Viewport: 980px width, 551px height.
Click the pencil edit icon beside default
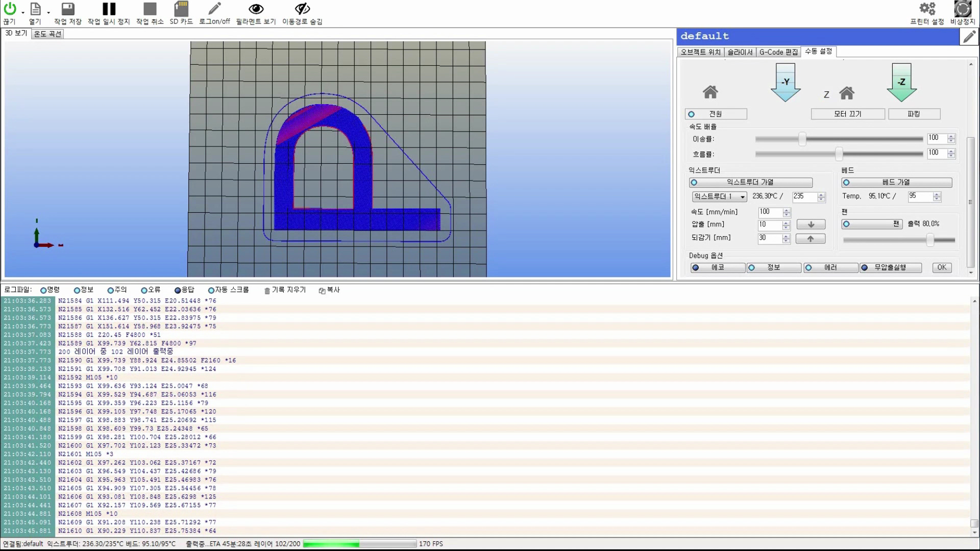[x=969, y=37]
